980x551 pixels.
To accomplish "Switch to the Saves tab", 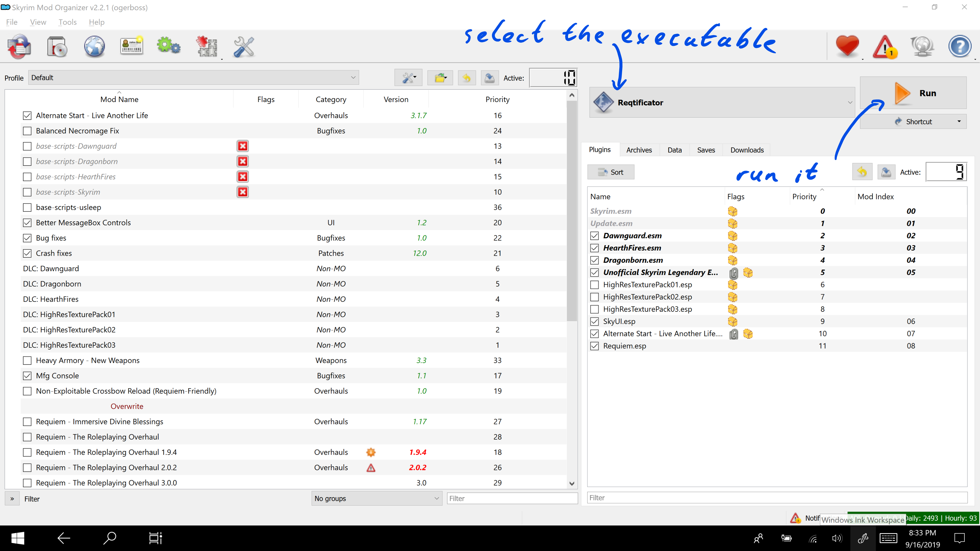I will click(706, 150).
